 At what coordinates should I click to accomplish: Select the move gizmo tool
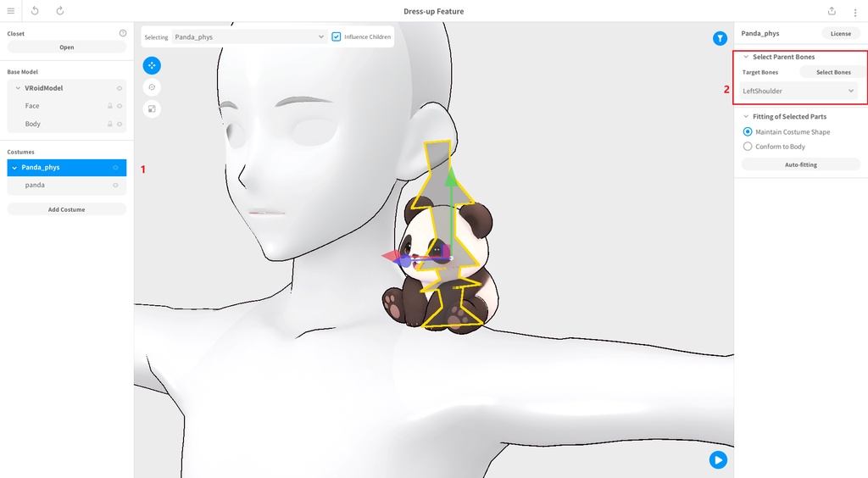coord(152,65)
